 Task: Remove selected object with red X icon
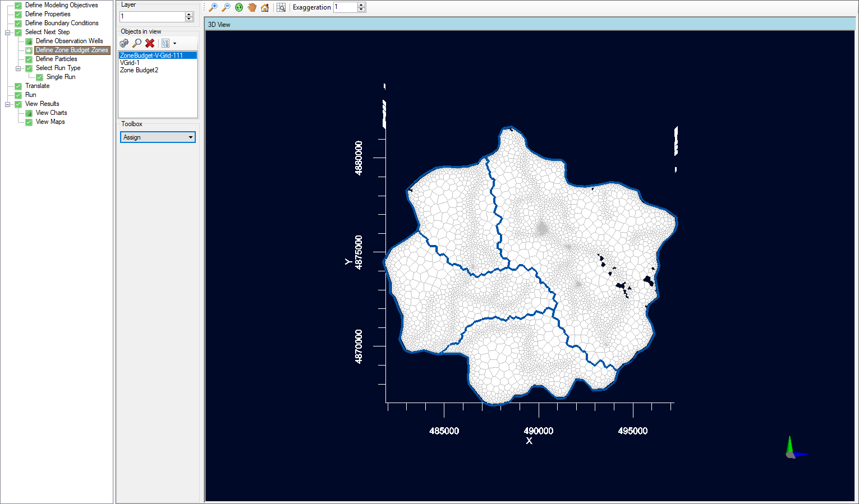150,43
